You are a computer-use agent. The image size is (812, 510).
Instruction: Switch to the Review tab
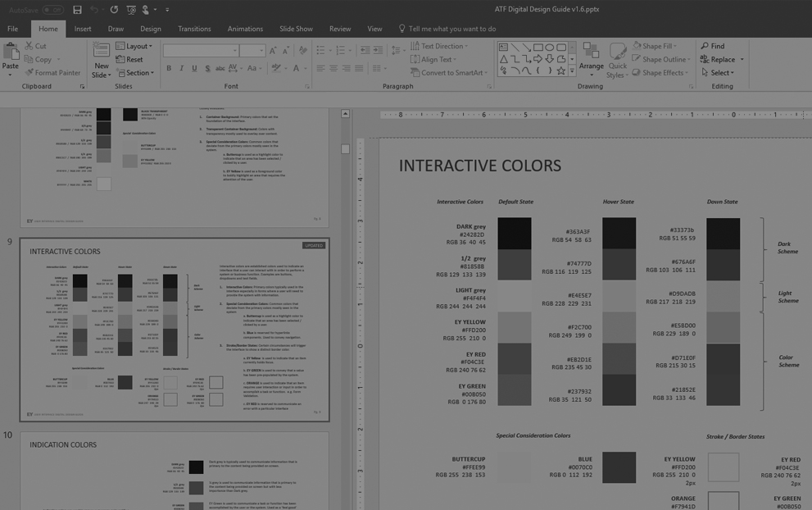[340, 29]
